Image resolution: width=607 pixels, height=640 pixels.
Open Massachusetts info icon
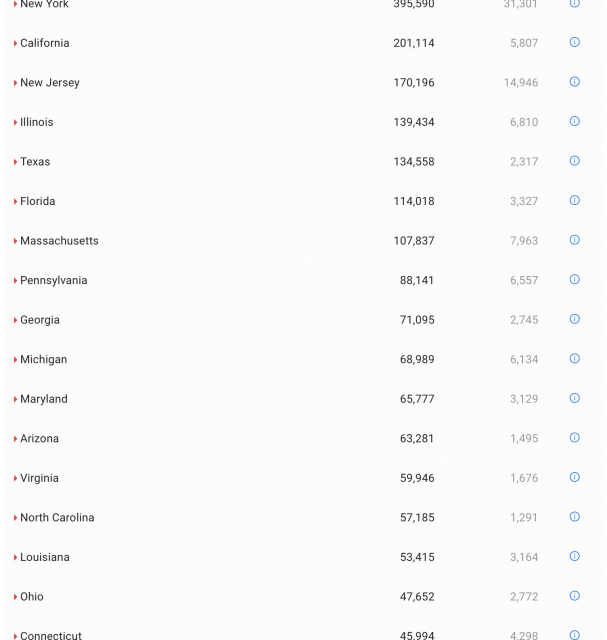(x=574, y=240)
